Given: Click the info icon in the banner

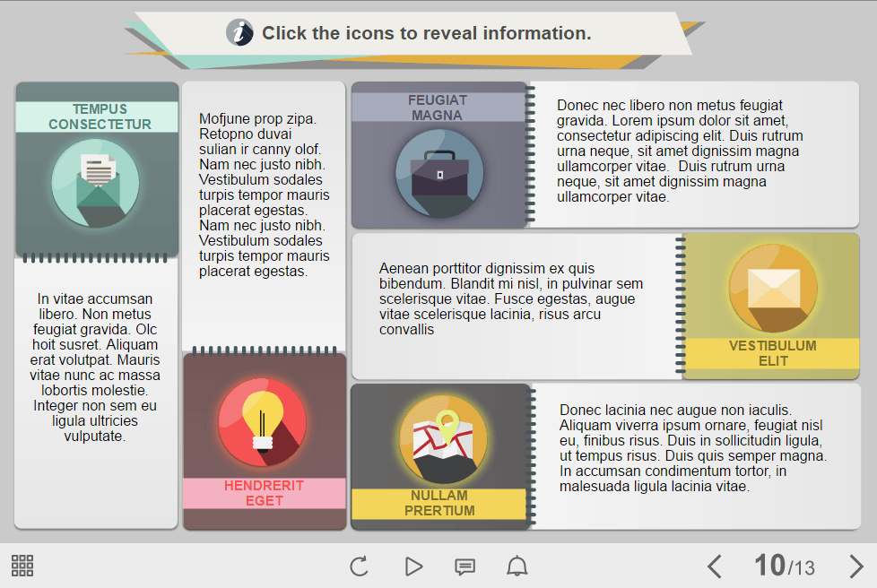Looking at the screenshot, I should tap(239, 33).
